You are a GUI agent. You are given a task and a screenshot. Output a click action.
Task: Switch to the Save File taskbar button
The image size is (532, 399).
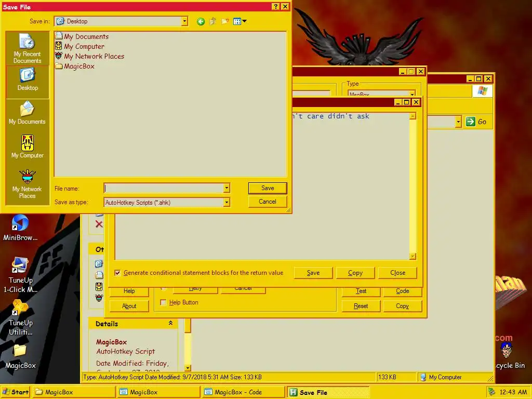(328, 392)
